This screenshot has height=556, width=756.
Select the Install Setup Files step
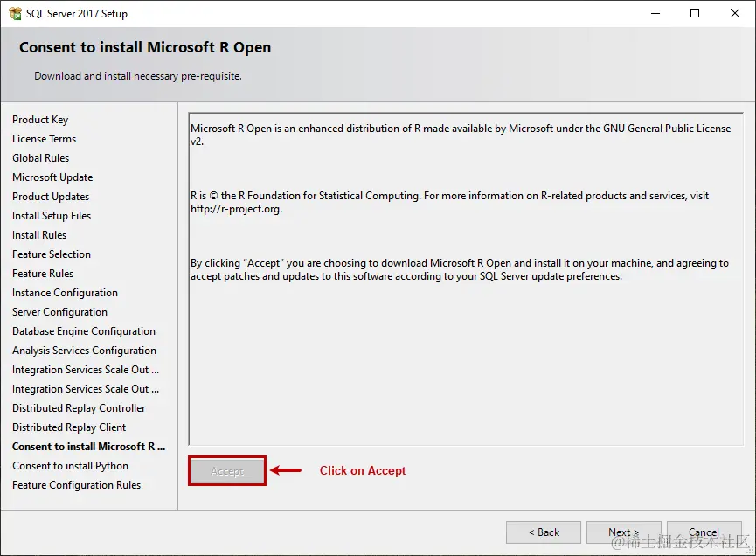pos(52,216)
